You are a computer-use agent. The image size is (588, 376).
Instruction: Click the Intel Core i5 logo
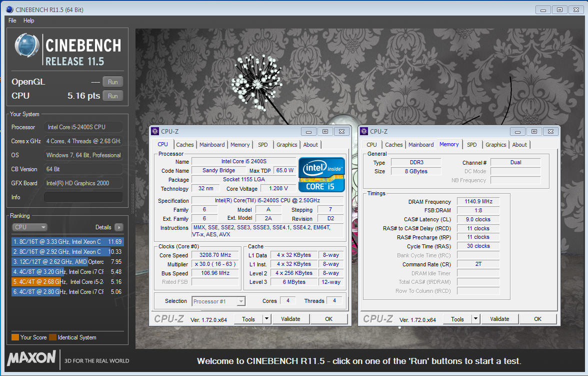pyautogui.click(x=321, y=175)
